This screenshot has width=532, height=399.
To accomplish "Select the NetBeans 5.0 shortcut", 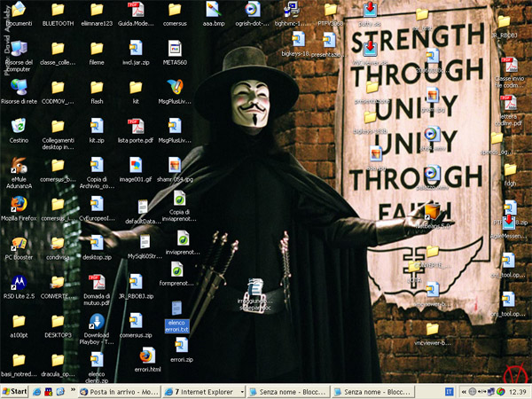I will tap(433, 212).
